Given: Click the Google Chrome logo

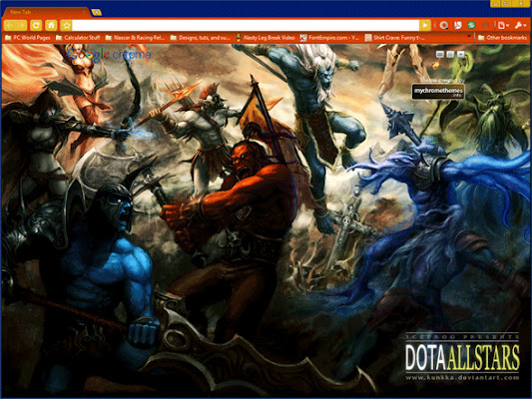Looking at the screenshot, I should (109, 55).
